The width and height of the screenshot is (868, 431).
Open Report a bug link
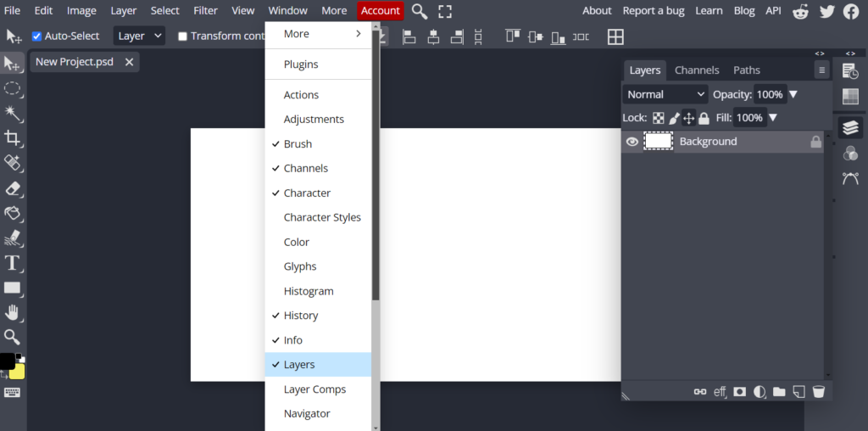tap(654, 10)
